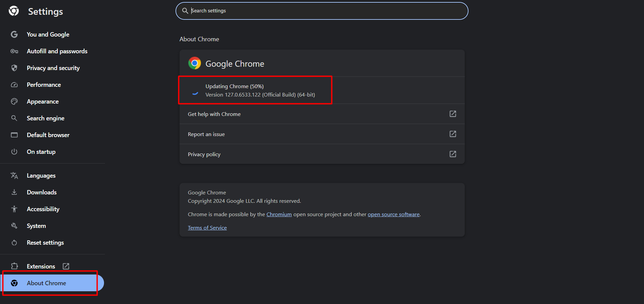Image resolution: width=644 pixels, height=304 pixels.
Task: Click the download arrow icon for Downloads
Action: coord(14,192)
